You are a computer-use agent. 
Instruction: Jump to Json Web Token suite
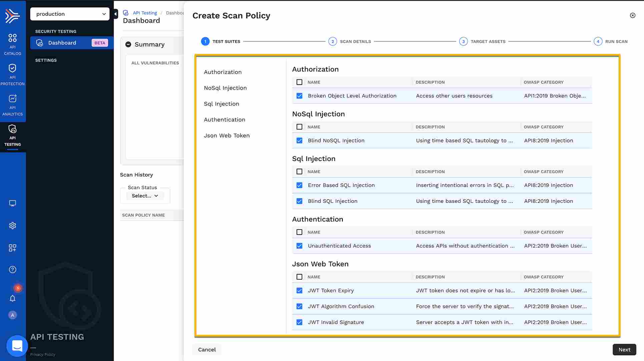[x=226, y=135]
